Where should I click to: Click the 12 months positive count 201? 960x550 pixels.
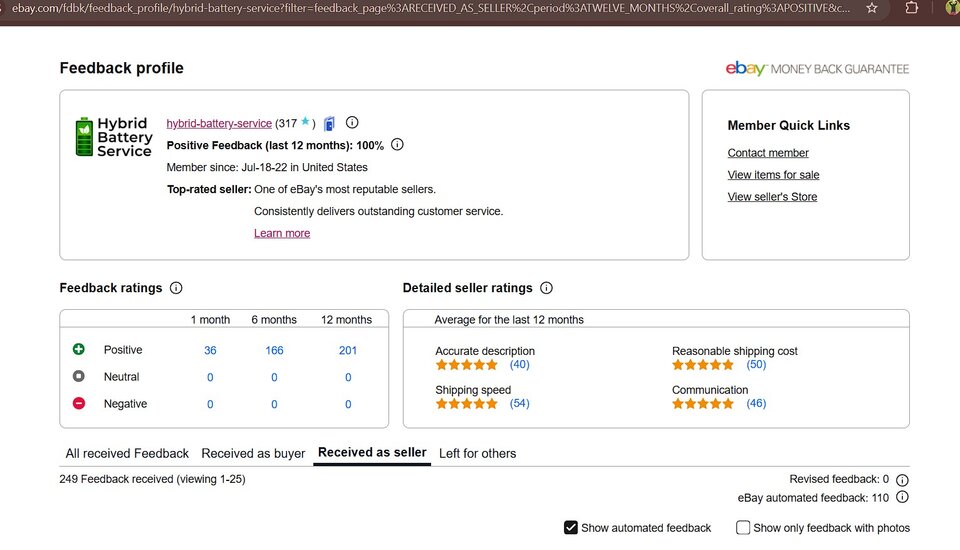click(x=347, y=350)
